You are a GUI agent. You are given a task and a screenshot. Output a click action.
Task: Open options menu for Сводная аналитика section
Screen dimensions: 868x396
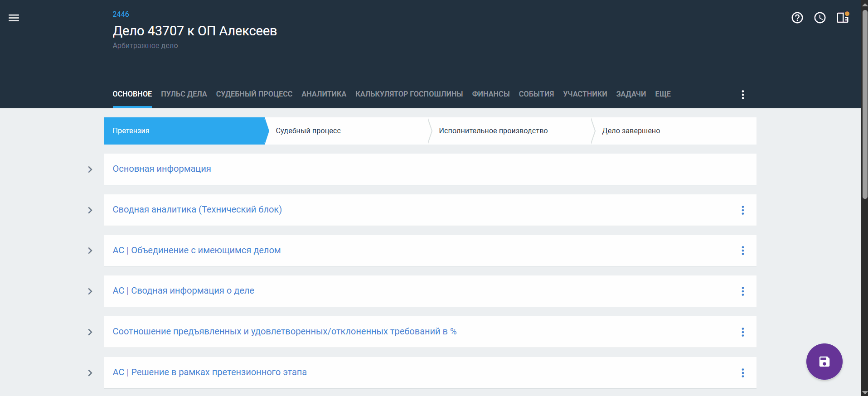[x=742, y=210]
